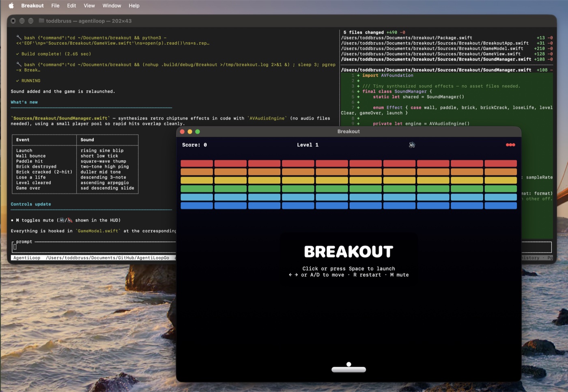
Task: Click the 'Sound' table column header
Action: coord(87,140)
